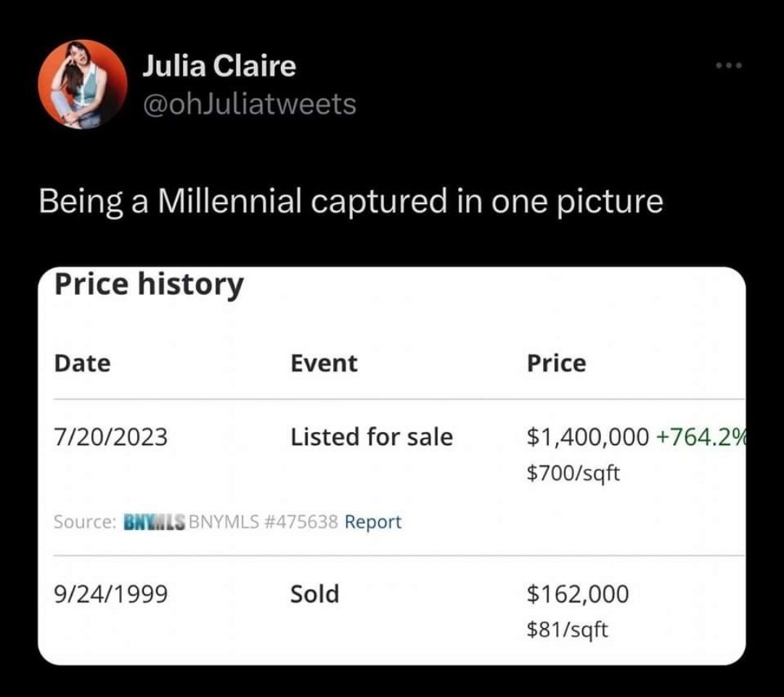Click the Report link
This screenshot has height=697, width=784.
(372, 522)
